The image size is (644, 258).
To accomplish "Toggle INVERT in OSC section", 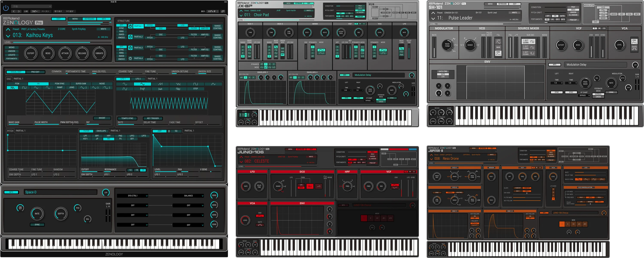I will [x=102, y=118].
